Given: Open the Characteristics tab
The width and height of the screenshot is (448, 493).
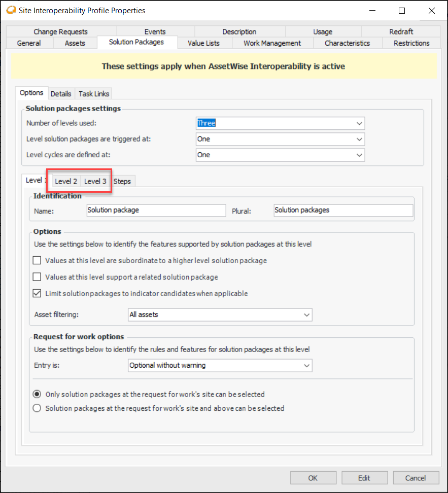Looking at the screenshot, I should [348, 43].
